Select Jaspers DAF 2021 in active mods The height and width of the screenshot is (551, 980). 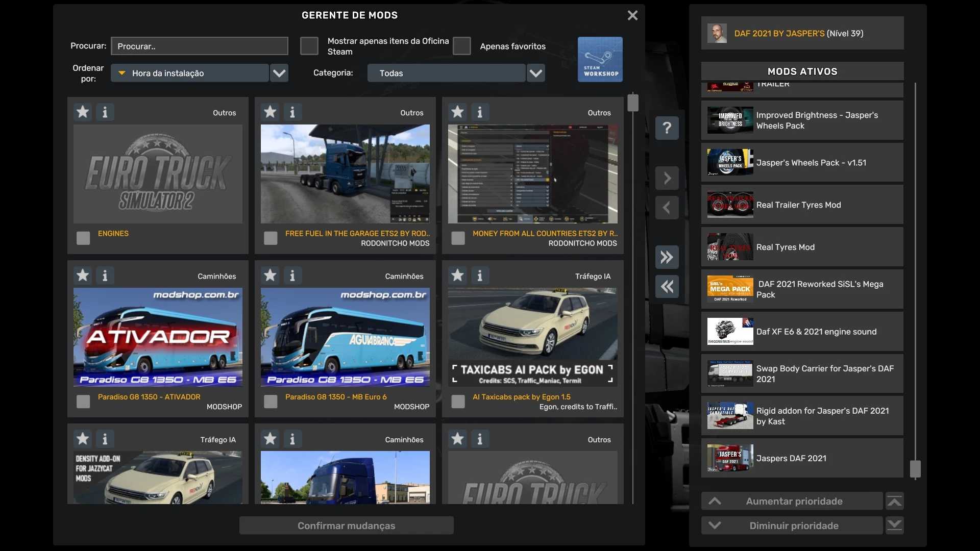[x=802, y=458]
